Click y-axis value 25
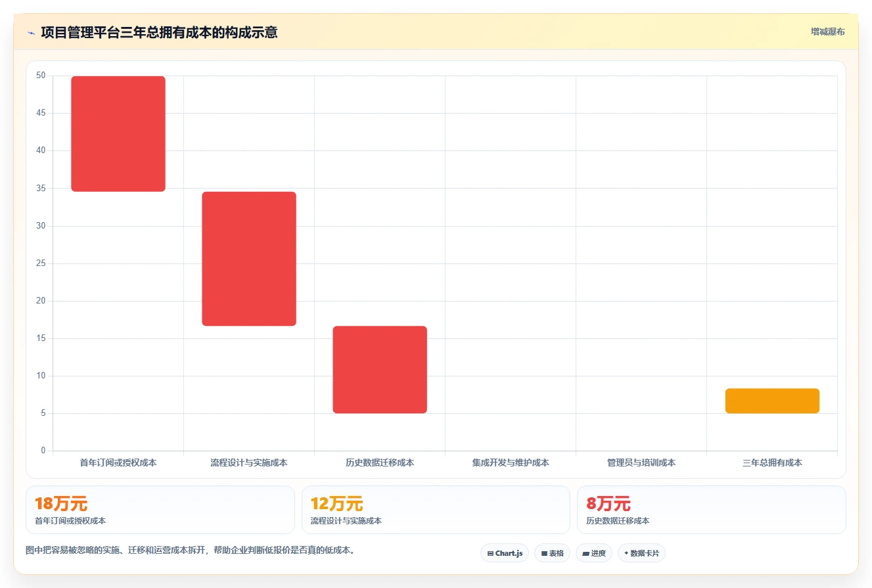872x588 pixels. pos(41,263)
